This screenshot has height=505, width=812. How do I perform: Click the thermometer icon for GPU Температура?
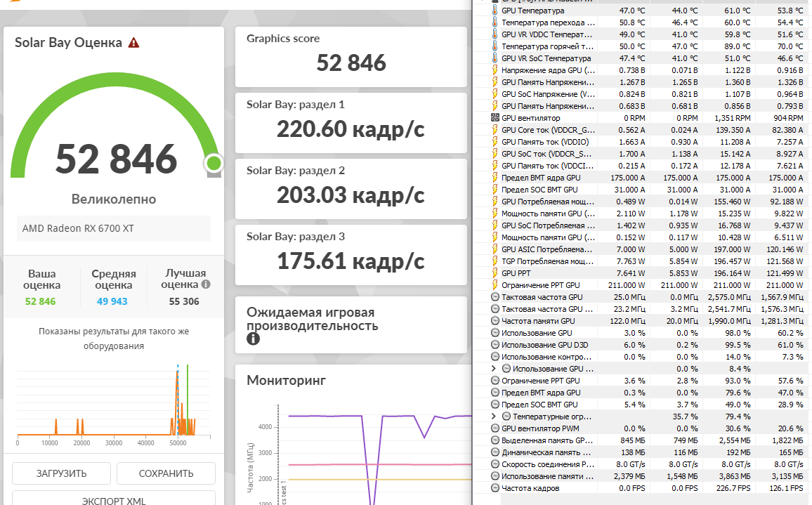[495, 11]
